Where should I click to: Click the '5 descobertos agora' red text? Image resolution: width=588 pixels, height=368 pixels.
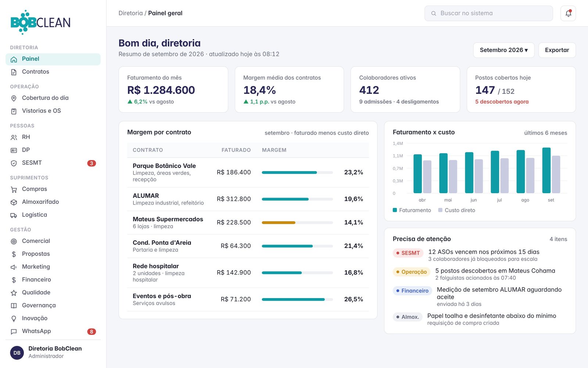pyautogui.click(x=502, y=102)
